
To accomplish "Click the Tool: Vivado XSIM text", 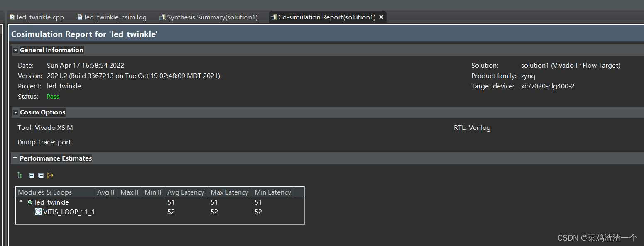I will [x=45, y=127].
